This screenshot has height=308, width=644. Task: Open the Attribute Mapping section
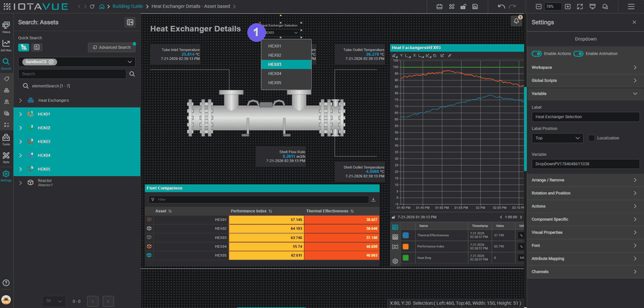click(585, 259)
